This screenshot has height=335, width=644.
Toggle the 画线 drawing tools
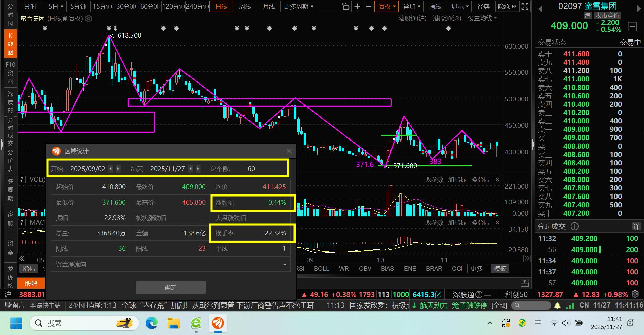click(435, 6)
